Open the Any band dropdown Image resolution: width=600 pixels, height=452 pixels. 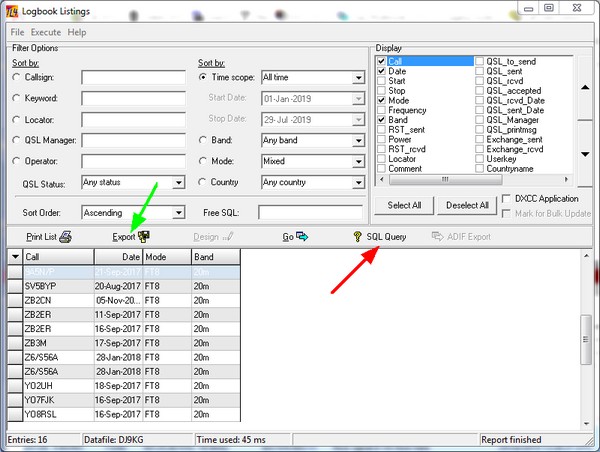[x=358, y=140]
